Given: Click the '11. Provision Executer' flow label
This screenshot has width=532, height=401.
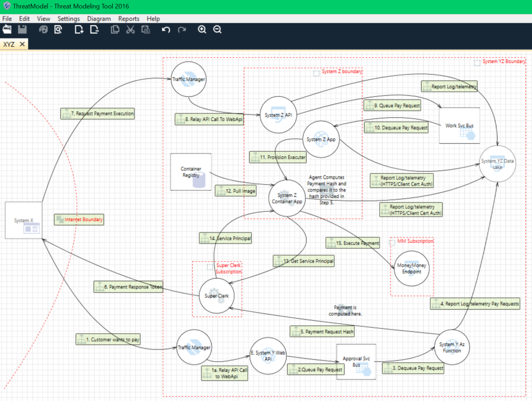Looking at the screenshot, I should 278,157.
